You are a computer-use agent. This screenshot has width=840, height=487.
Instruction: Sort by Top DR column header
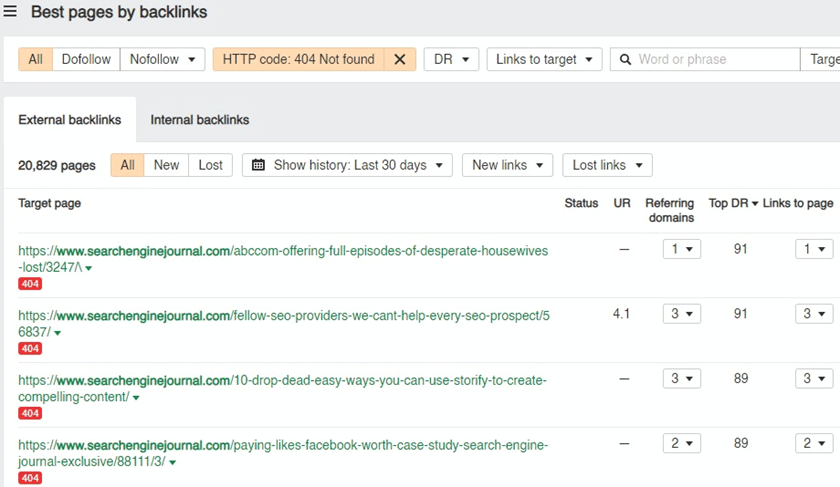coord(732,203)
